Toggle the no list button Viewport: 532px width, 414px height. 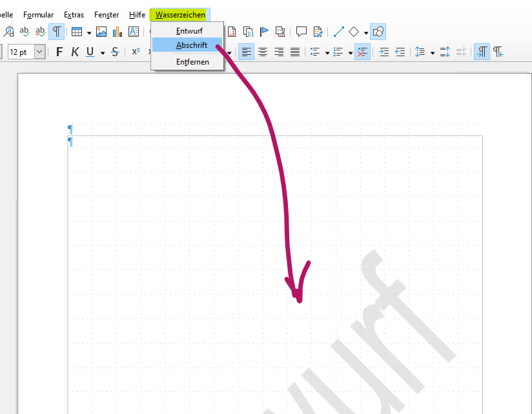362,52
